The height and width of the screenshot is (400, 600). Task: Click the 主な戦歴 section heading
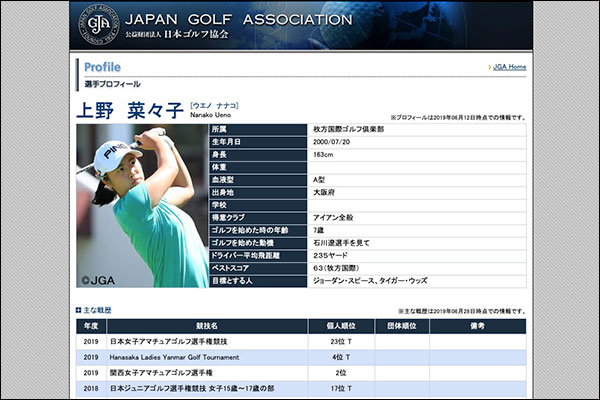pyautogui.click(x=97, y=311)
